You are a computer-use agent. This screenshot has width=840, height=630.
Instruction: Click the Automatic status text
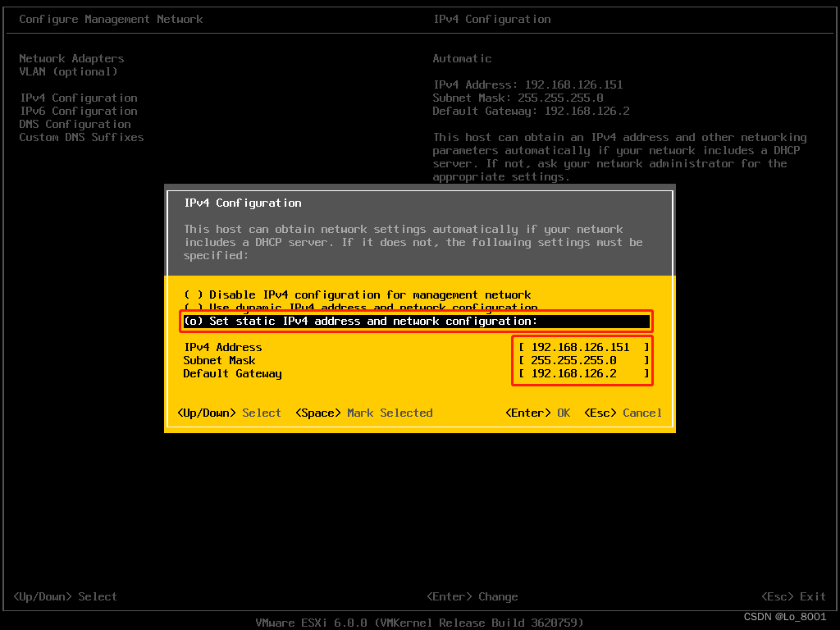click(x=462, y=58)
